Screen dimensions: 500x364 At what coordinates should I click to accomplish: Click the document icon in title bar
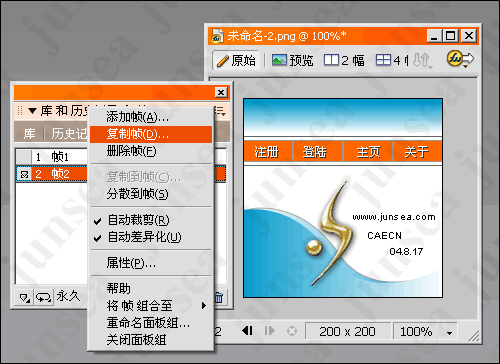click(217, 36)
